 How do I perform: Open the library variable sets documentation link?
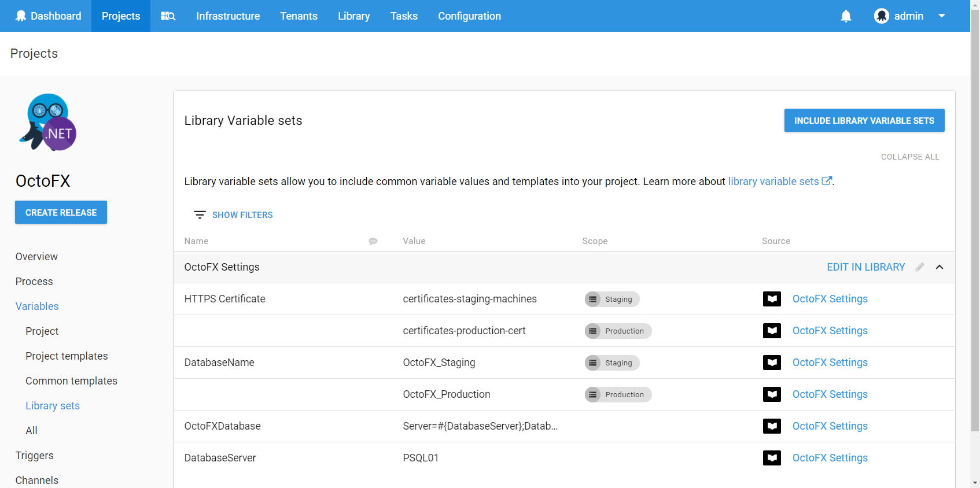coord(773,182)
